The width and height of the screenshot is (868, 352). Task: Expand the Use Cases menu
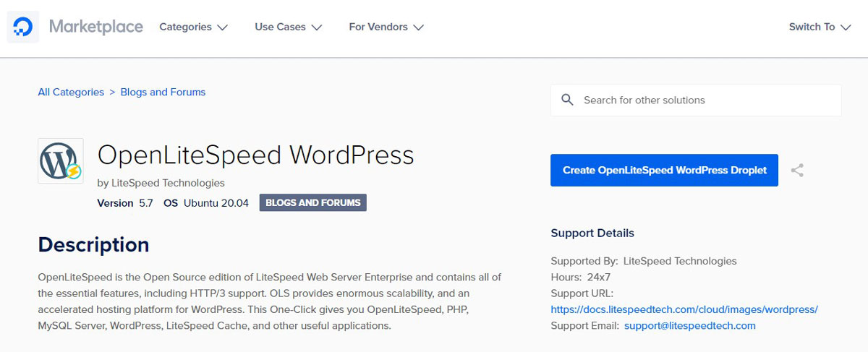point(288,27)
